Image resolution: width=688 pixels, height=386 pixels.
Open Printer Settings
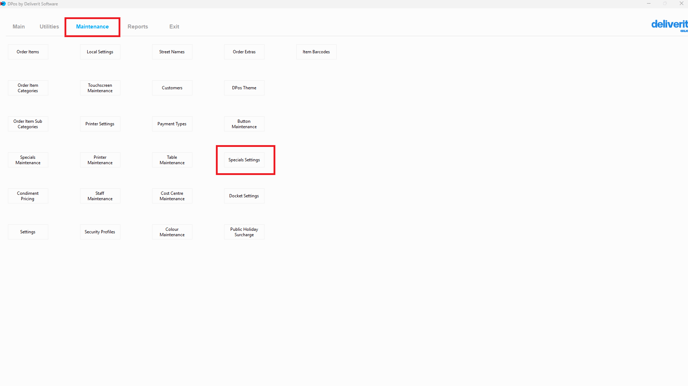tap(100, 124)
